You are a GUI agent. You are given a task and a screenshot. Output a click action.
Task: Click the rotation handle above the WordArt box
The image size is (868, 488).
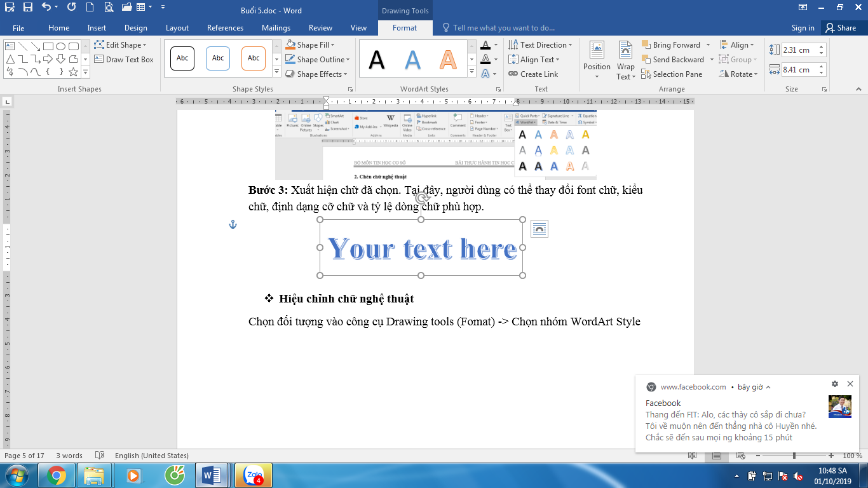coord(421,198)
